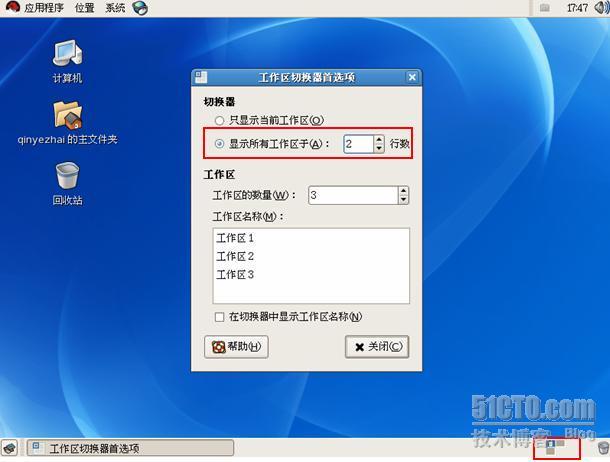
Task: Increase the row count with up arrow
Action: coord(379,139)
